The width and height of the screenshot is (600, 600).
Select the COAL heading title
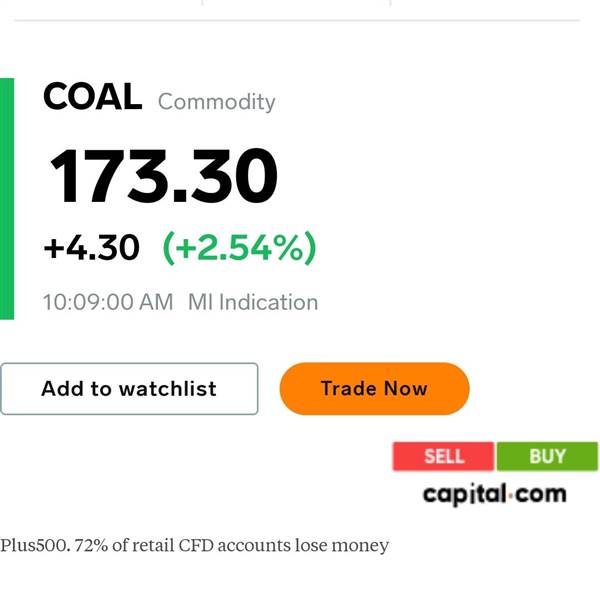(93, 96)
